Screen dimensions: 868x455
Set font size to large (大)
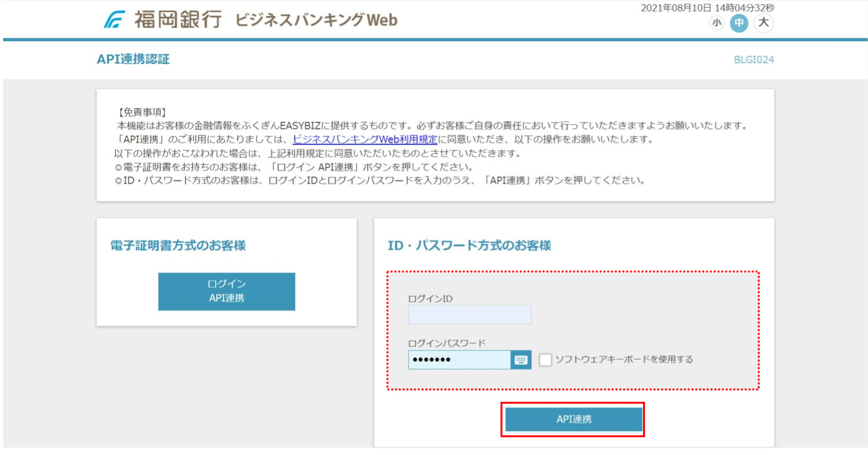pos(764,23)
